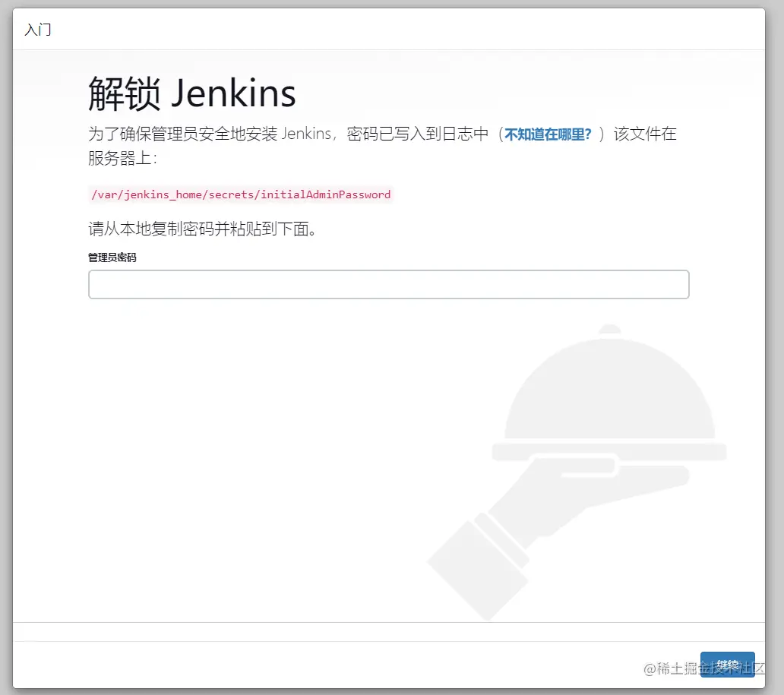Click the 管理员密码 field label
784x695 pixels.
pyautogui.click(x=112, y=257)
